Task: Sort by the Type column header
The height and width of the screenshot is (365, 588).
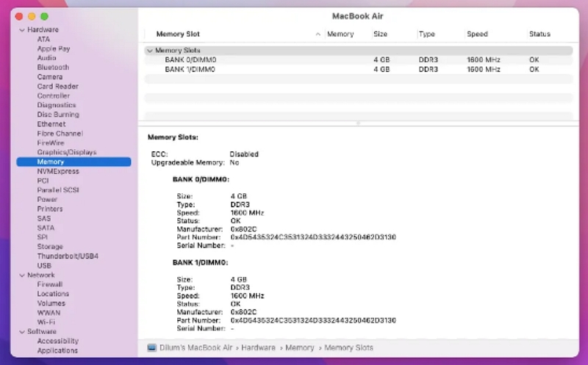Action: pyautogui.click(x=427, y=34)
